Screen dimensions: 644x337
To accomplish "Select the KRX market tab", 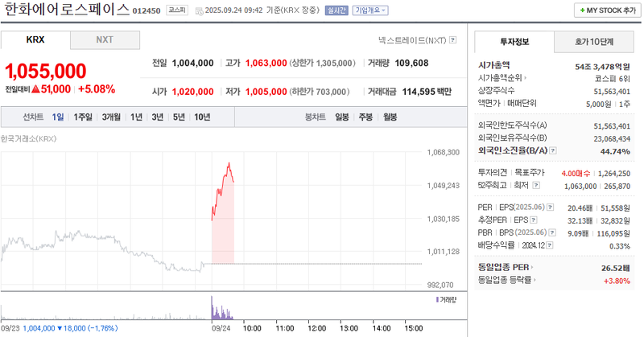I will click(x=35, y=40).
